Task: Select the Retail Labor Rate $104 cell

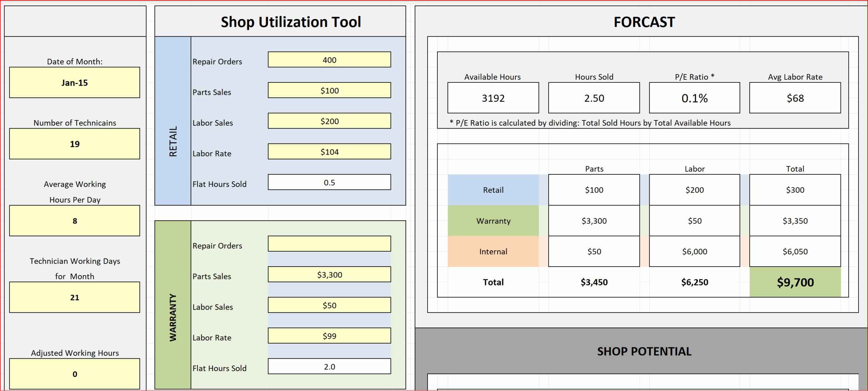Action: click(x=329, y=152)
